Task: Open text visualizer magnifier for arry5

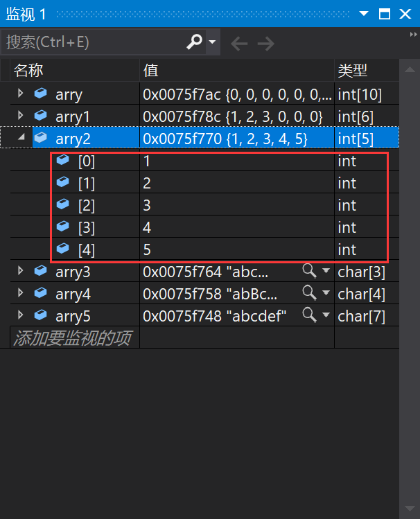Action: 309,315
